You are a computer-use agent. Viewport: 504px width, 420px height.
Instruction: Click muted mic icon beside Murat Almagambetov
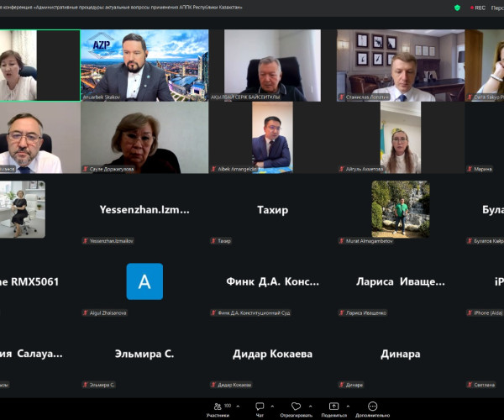pos(342,241)
